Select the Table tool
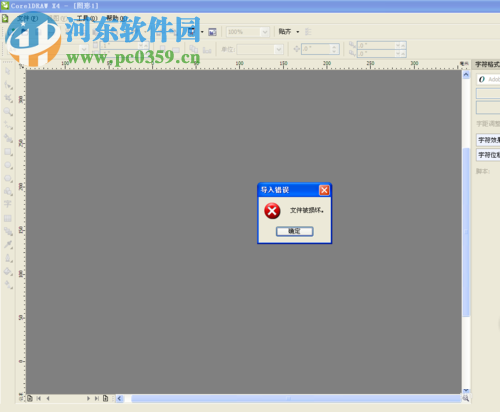Image resolution: width=500 pixels, height=412 pixels. 8,218
